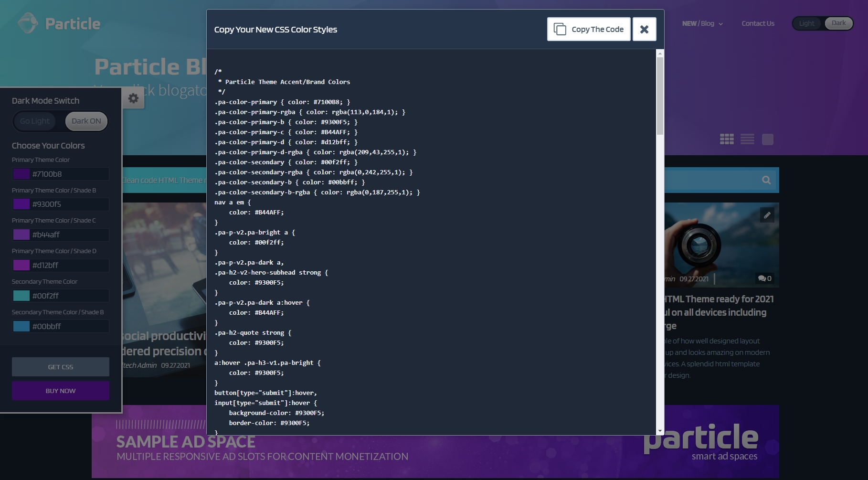The image size is (868, 480).
Task: Click the camera lens post thumbnail
Action: click(721, 245)
